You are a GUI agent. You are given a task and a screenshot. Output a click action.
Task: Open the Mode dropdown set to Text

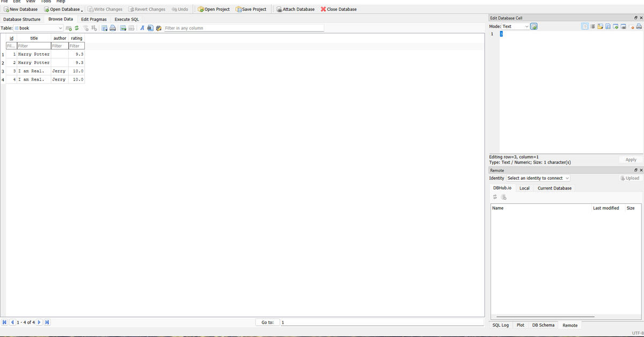click(x=515, y=26)
